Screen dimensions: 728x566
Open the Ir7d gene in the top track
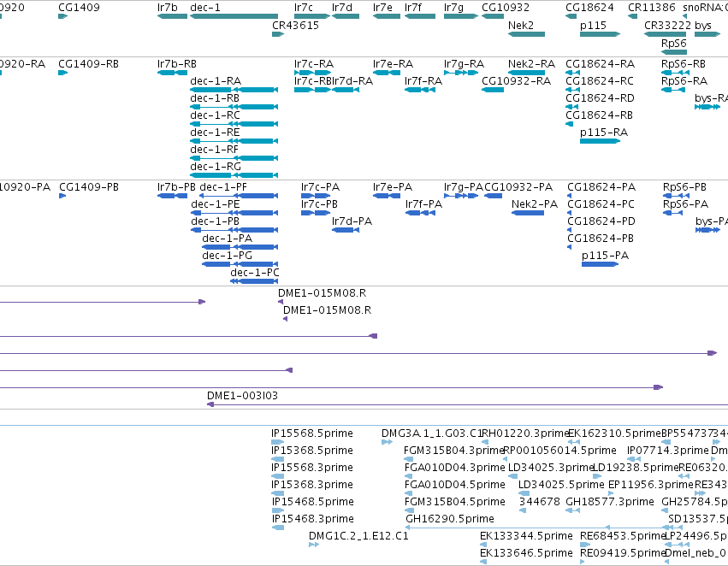point(346,16)
